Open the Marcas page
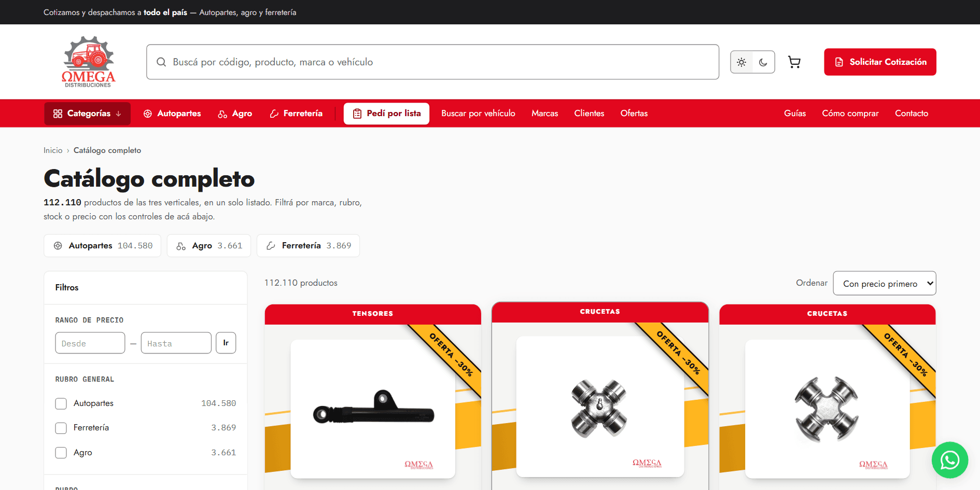Screen dimensions: 980x490 click(544, 113)
